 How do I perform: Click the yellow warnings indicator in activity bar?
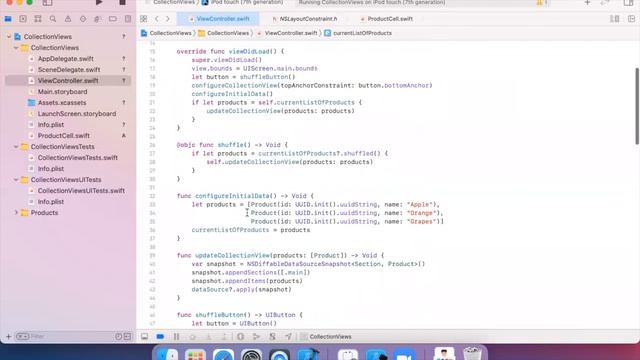[x=541, y=2]
